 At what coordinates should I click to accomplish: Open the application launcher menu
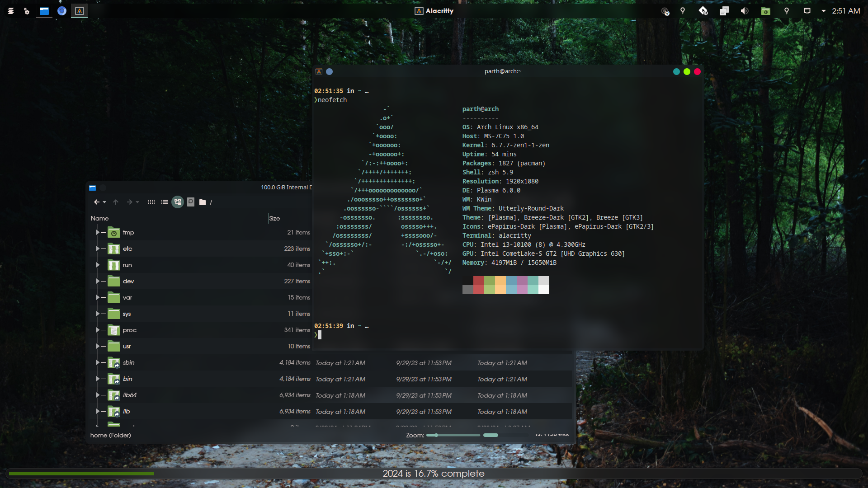11,11
